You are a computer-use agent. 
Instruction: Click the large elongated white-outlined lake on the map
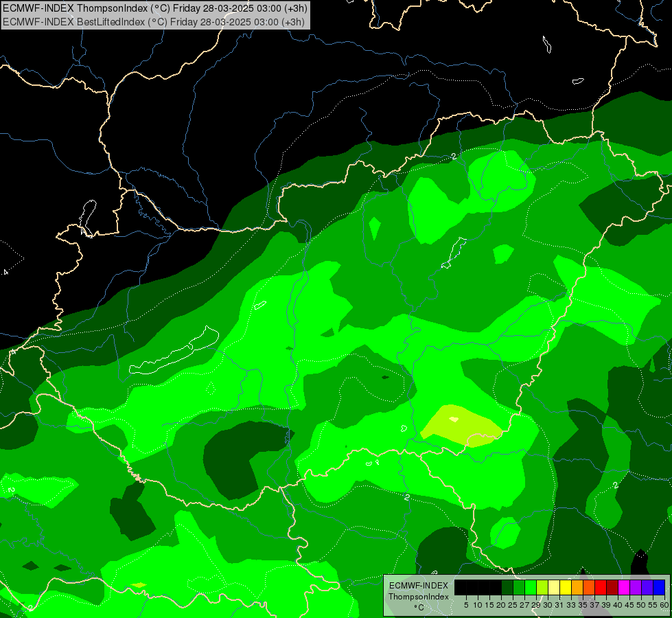click(174, 352)
